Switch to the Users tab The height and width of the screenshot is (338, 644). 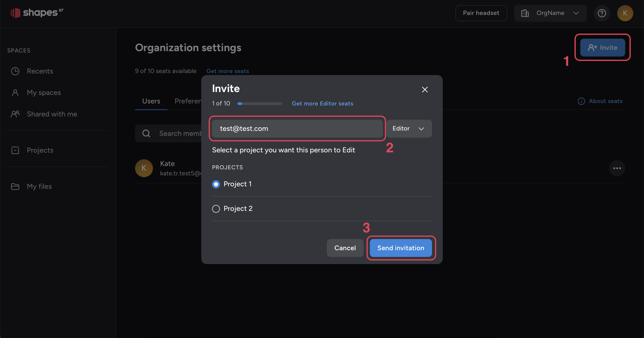tap(151, 101)
